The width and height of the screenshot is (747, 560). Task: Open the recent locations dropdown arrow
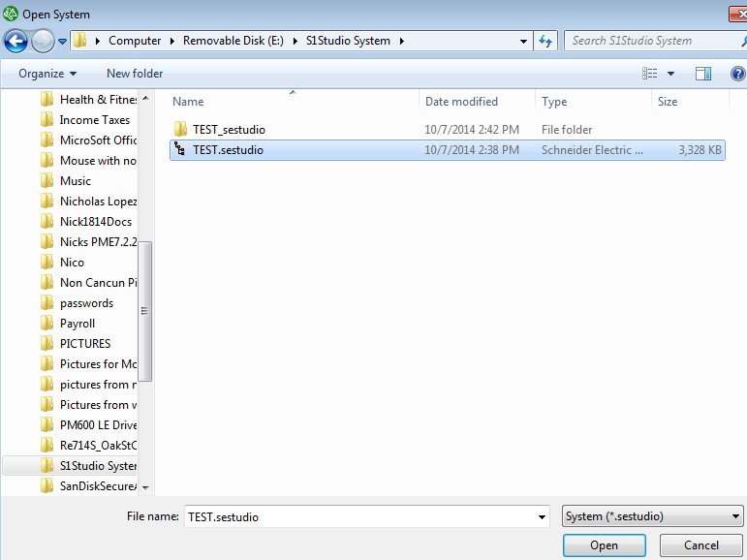pos(62,42)
